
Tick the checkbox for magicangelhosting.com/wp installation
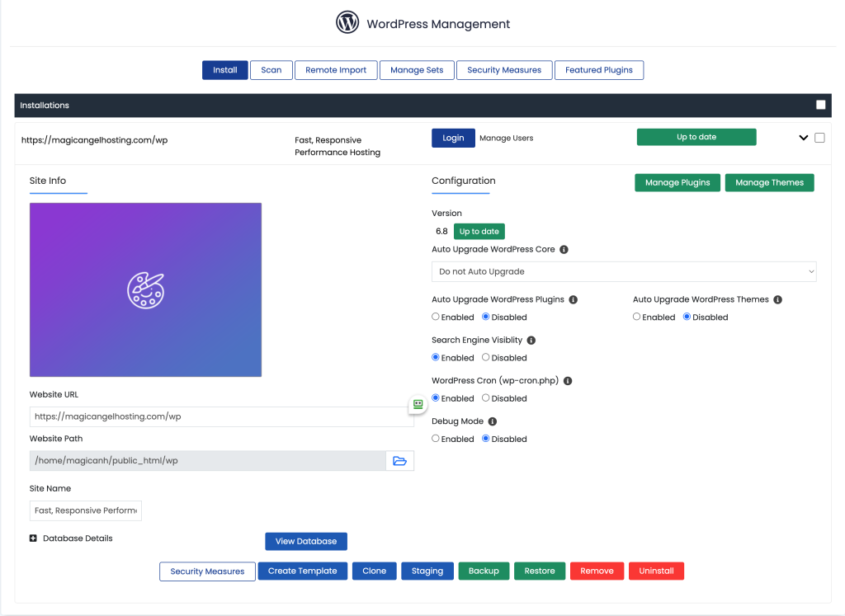pyautogui.click(x=819, y=138)
